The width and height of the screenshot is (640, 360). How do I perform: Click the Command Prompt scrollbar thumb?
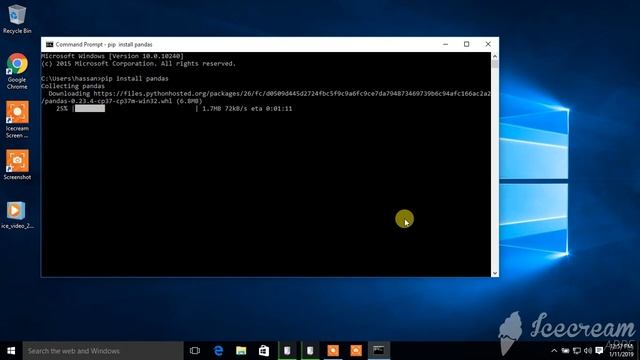click(x=495, y=64)
